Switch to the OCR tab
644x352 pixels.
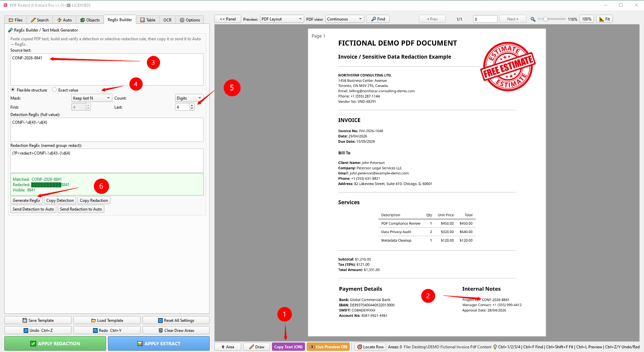tap(167, 20)
